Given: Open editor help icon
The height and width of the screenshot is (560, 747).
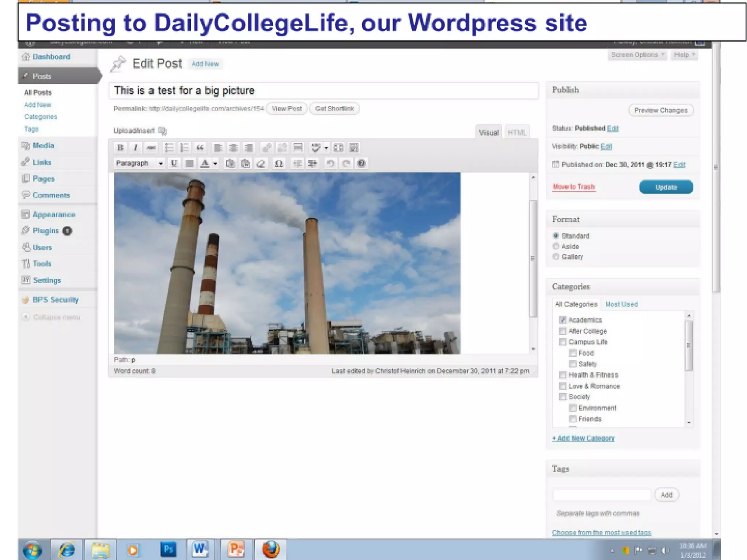Looking at the screenshot, I should pyautogui.click(x=361, y=163).
